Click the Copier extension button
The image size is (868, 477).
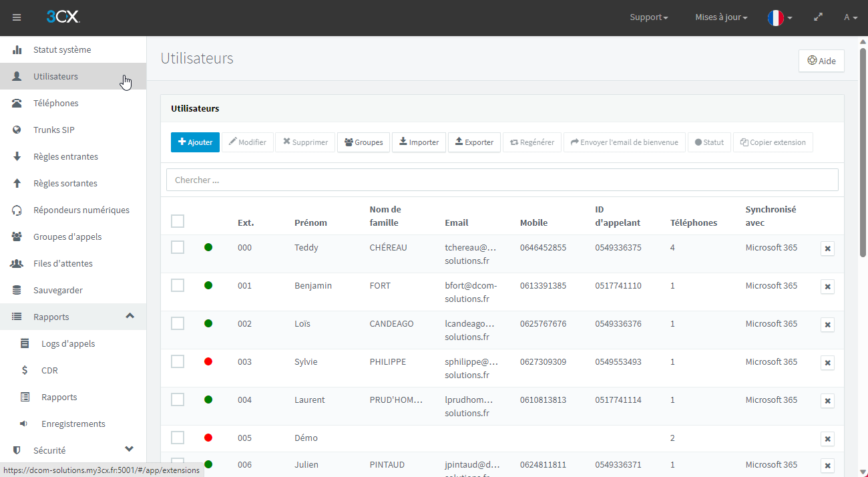(773, 142)
